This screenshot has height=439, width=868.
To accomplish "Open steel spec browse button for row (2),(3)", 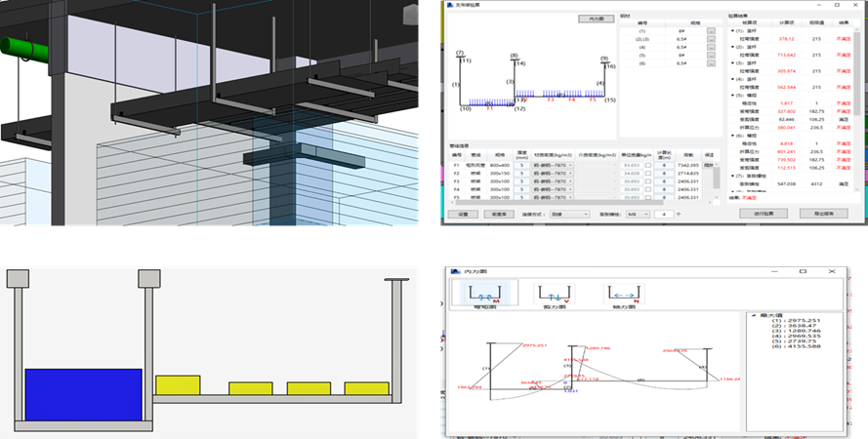I will [710, 39].
